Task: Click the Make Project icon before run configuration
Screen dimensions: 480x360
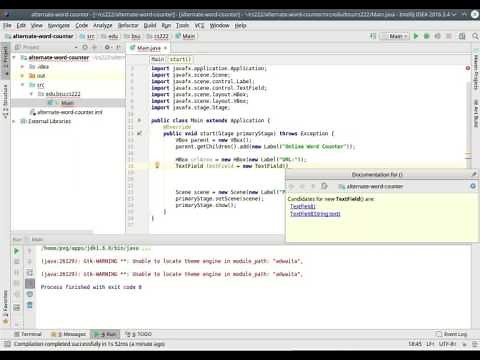Action: 373,36
